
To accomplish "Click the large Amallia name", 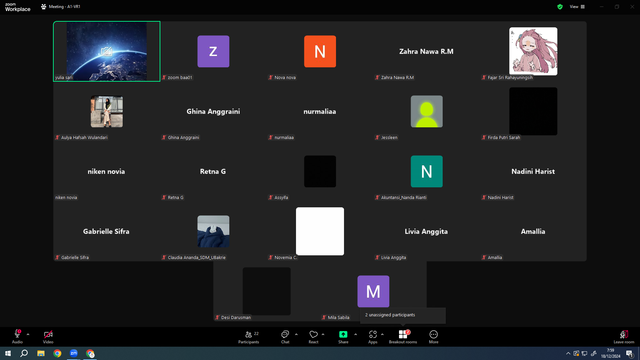I will click(533, 231).
